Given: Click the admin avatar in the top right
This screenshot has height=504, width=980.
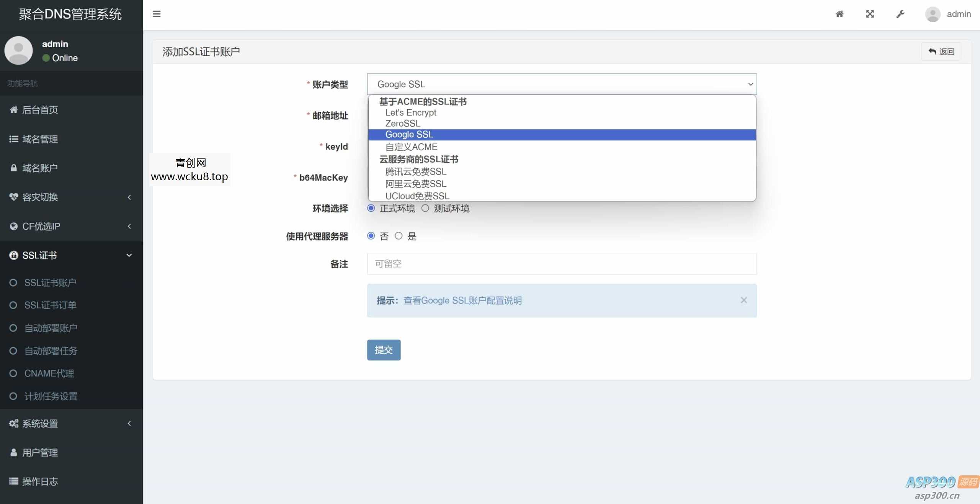Looking at the screenshot, I should pyautogui.click(x=933, y=14).
